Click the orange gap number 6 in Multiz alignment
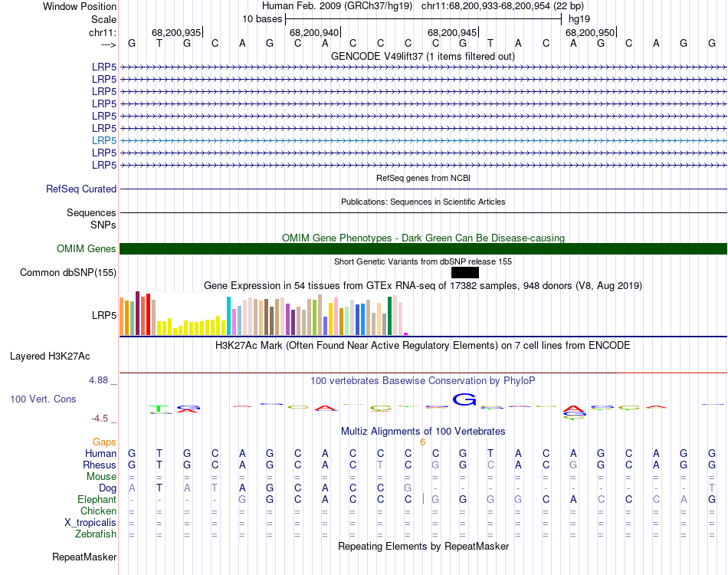Viewport: 728px width, 575px height. [x=422, y=442]
